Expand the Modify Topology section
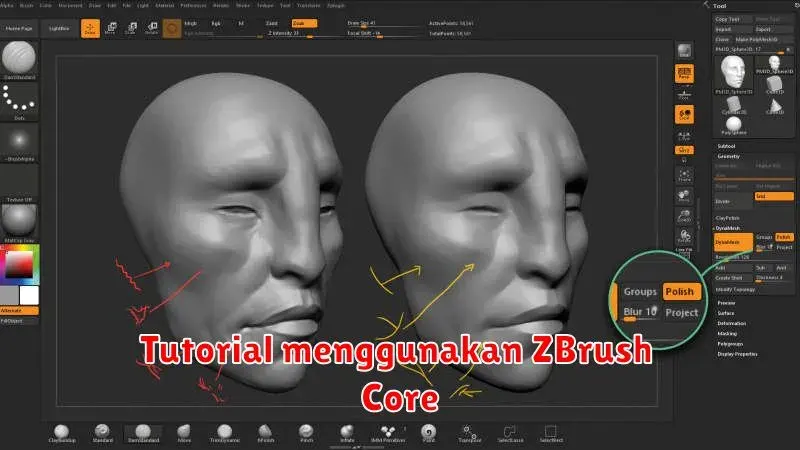Image resolution: width=800 pixels, height=450 pixels. (735, 290)
